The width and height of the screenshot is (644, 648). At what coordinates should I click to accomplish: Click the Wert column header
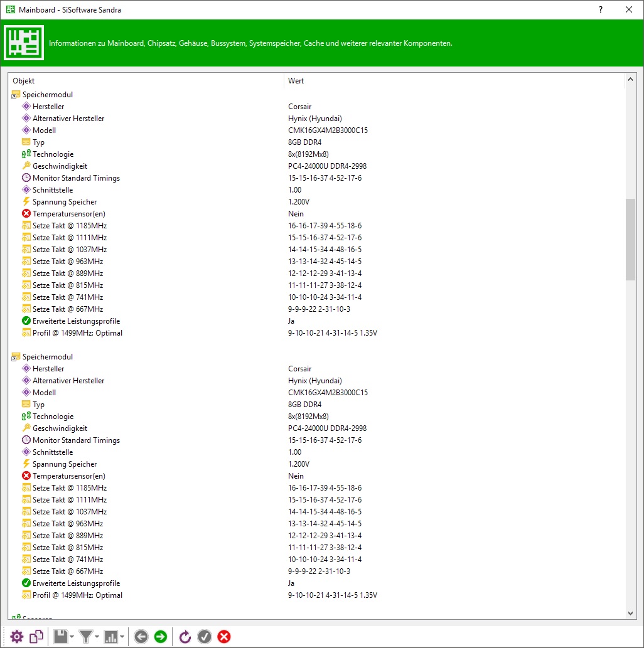[296, 81]
